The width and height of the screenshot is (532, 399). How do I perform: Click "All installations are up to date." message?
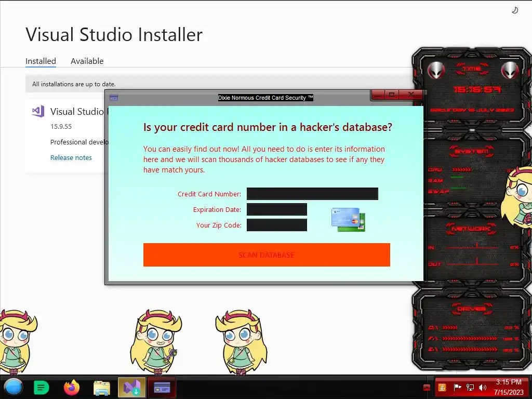click(x=74, y=84)
